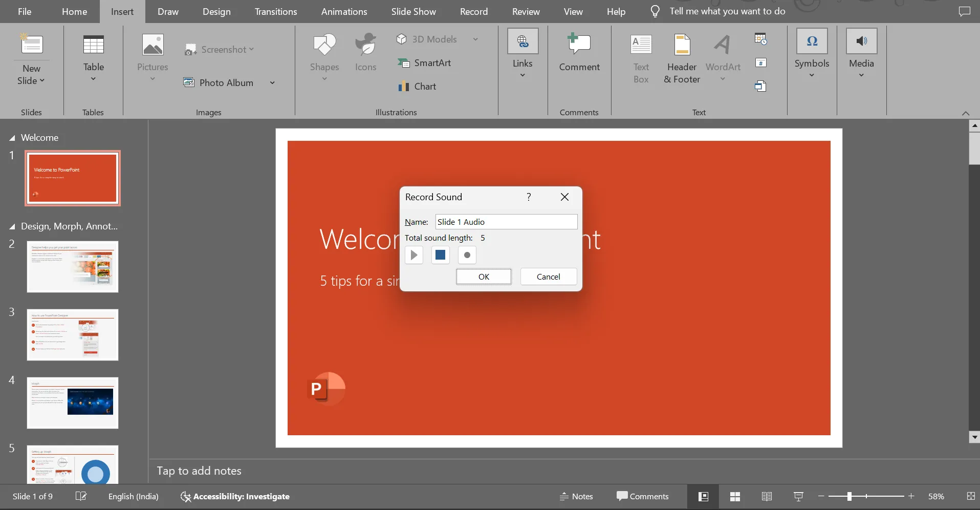Collapse the Welcome section

[x=12, y=138]
